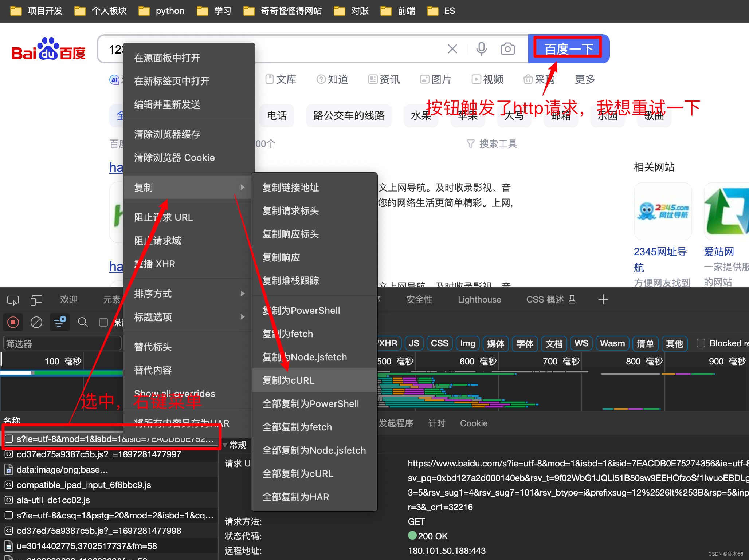Screen dimensions: 749x560
Task: Open the 前端 bookmark folder
Action: click(398, 11)
